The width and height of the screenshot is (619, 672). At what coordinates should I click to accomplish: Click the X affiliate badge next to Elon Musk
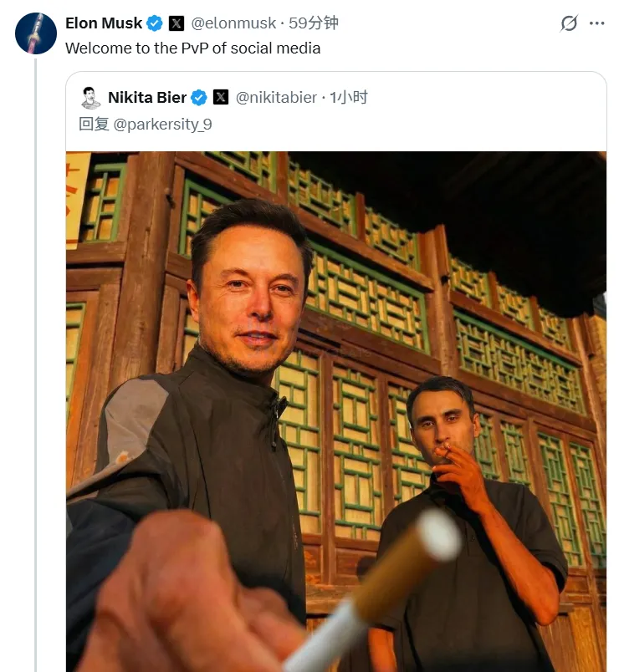pyautogui.click(x=176, y=23)
